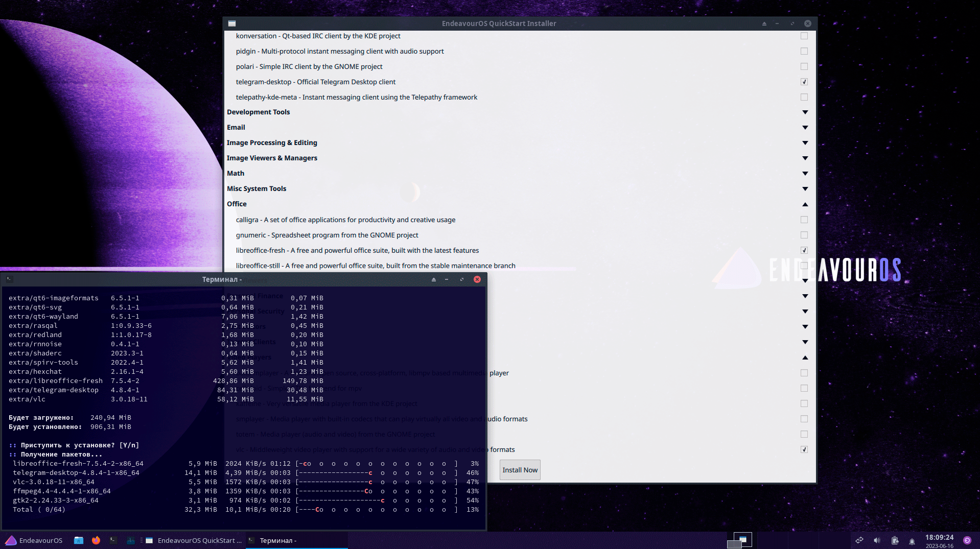Select the Терминал window in the taskbar
980x549 pixels.
pos(297,540)
